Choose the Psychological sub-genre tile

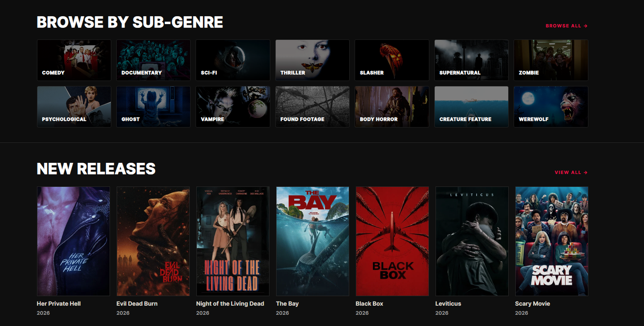74,107
